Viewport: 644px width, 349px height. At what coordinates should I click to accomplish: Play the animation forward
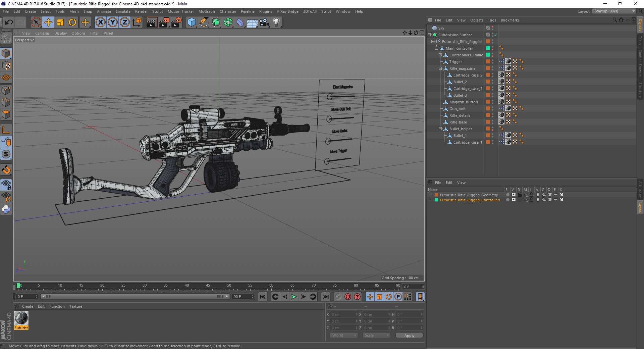tap(294, 297)
